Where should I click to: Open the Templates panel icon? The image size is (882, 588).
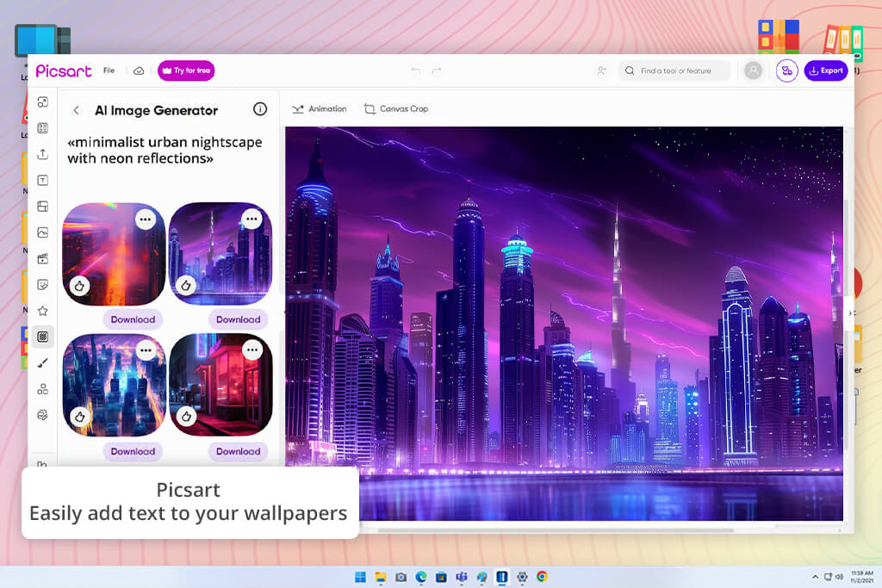coord(43,128)
